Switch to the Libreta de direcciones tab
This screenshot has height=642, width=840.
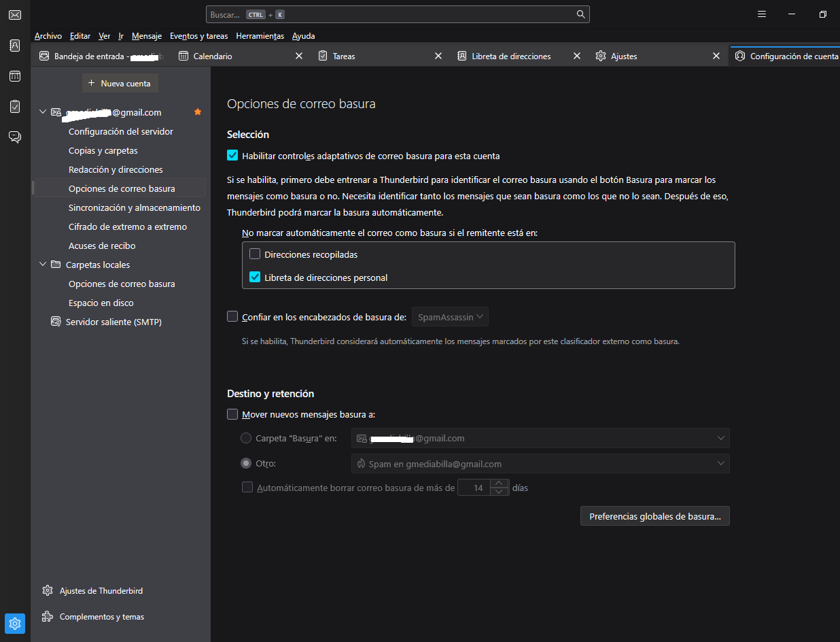tap(511, 56)
